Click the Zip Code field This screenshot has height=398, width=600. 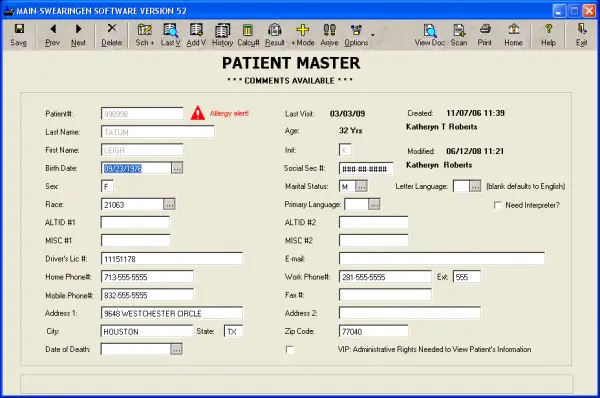tap(373, 331)
